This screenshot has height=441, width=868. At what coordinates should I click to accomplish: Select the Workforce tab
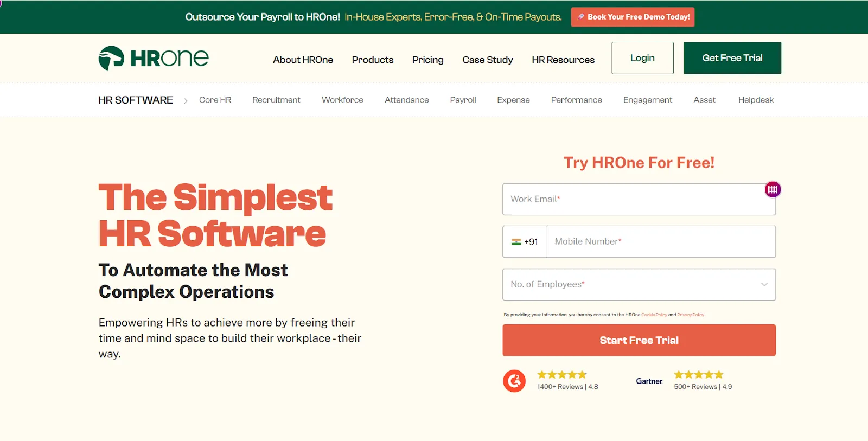click(x=342, y=100)
